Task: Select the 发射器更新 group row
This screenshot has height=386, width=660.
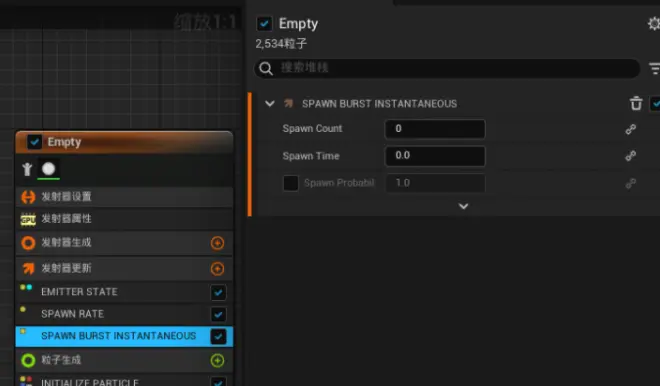Action: 124,268
